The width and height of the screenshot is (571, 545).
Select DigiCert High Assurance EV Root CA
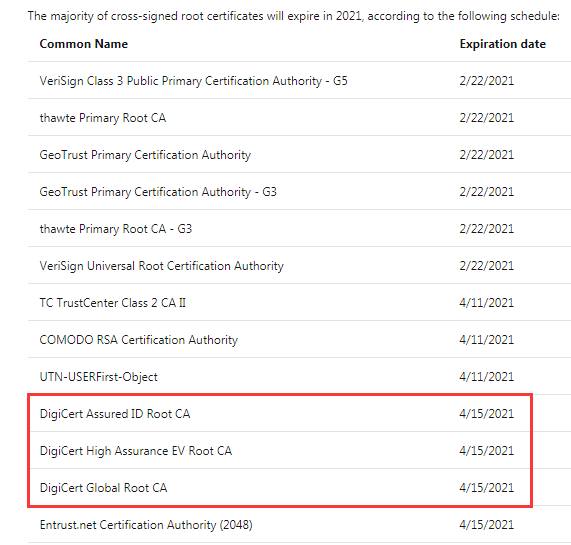click(x=135, y=451)
